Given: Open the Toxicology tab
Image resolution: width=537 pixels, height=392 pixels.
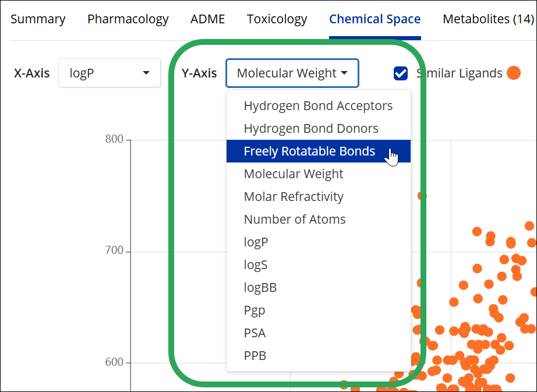Looking at the screenshot, I should point(277,19).
